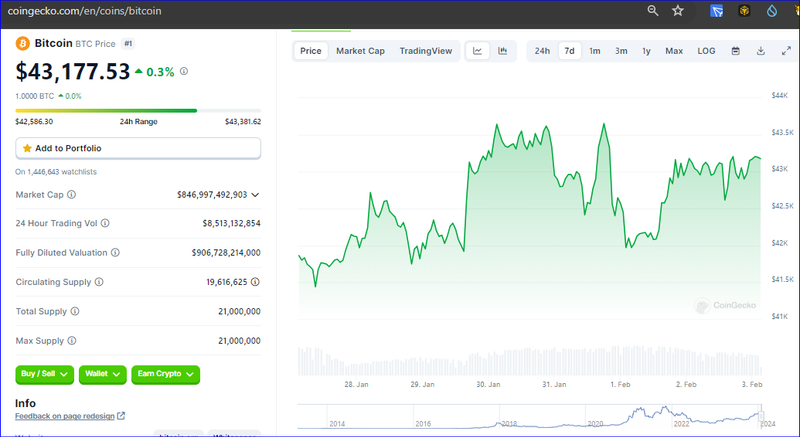
Task: Show Max Supply info icon
Action: pyautogui.click(x=71, y=341)
